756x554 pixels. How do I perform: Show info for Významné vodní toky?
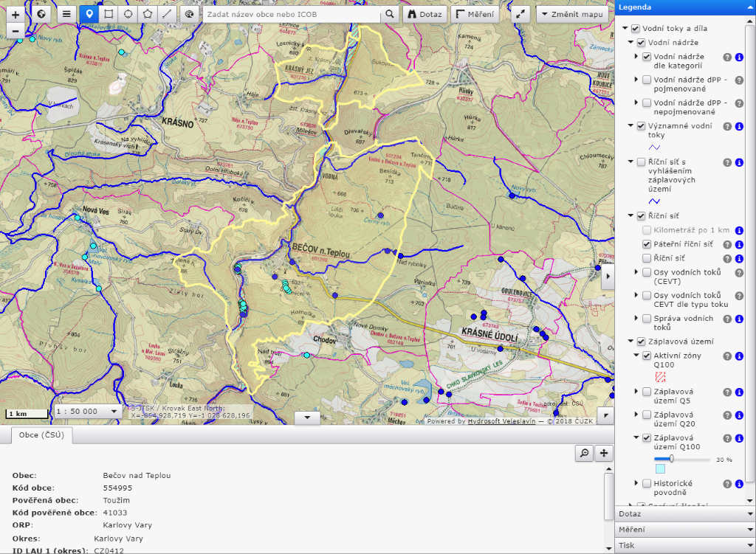[739, 126]
